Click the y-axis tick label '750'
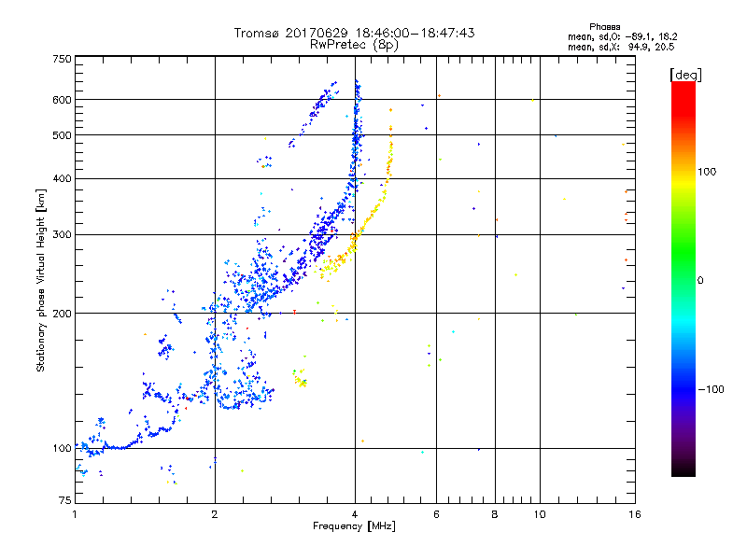 (x=63, y=59)
